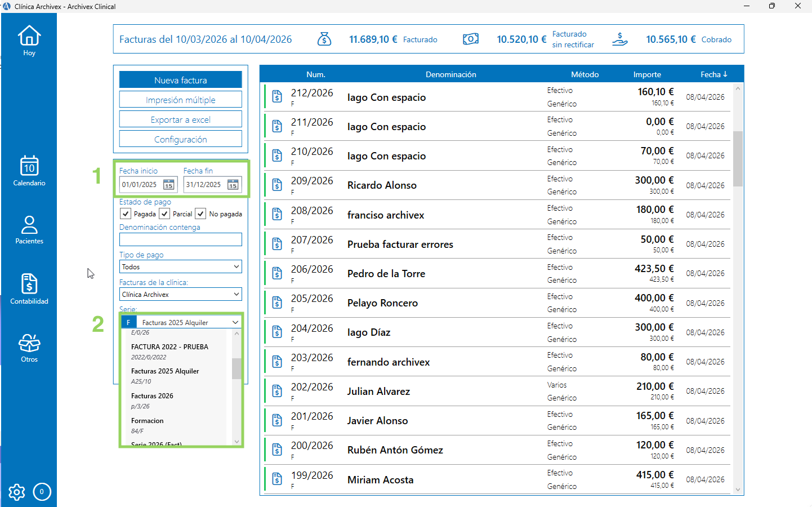Click the calendar picker for Fecha fin
Image resolution: width=812 pixels, height=507 pixels.
pyautogui.click(x=233, y=185)
